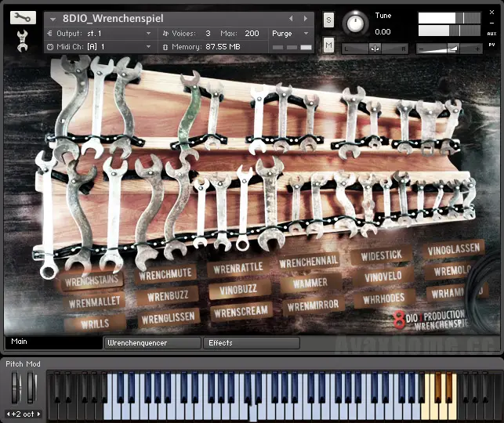
Task: Switch to Effects tab
Action: pos(252,342)
